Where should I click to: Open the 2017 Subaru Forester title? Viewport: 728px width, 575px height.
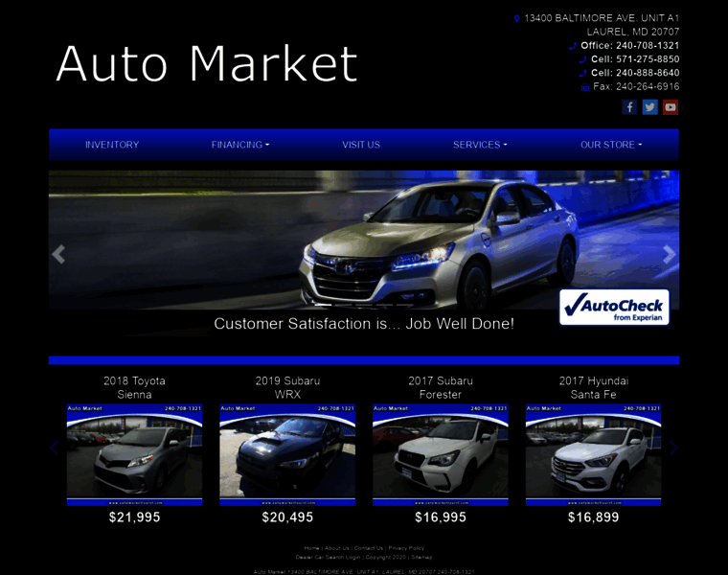[x=440, y=388]
